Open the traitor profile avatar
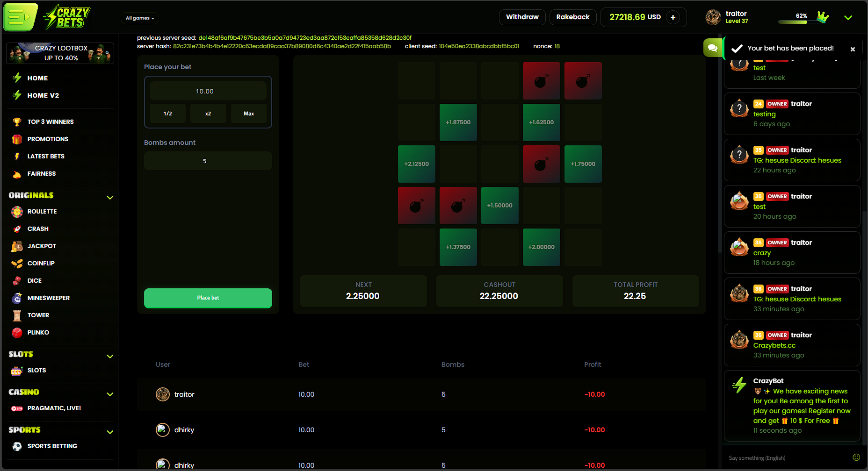 pyautogui.click(x=713, y=17)
